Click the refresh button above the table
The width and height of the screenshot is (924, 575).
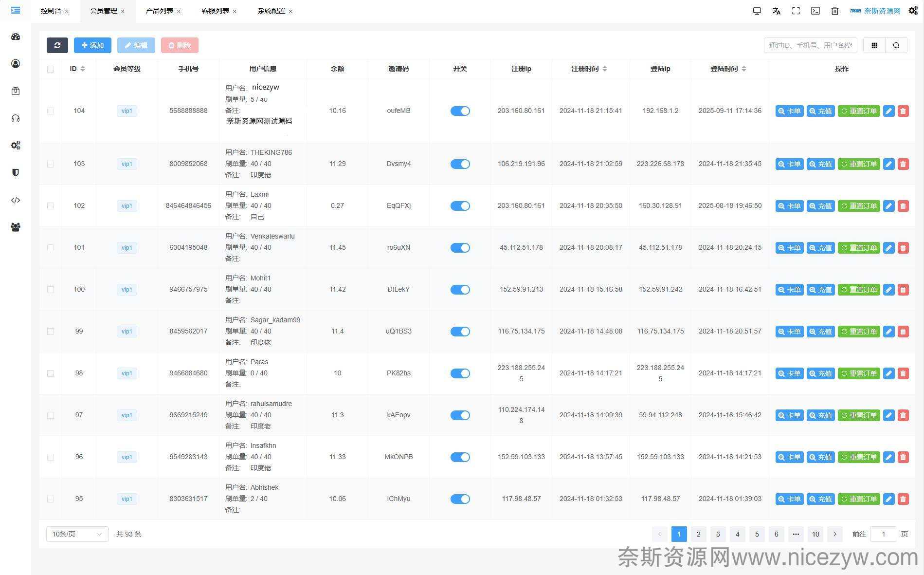(57, 45)
